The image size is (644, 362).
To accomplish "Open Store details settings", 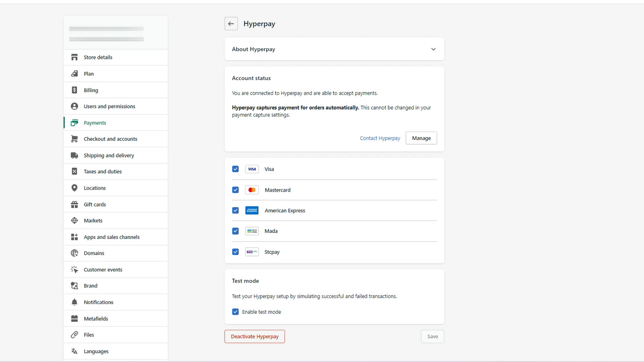I will coord(116,57).
